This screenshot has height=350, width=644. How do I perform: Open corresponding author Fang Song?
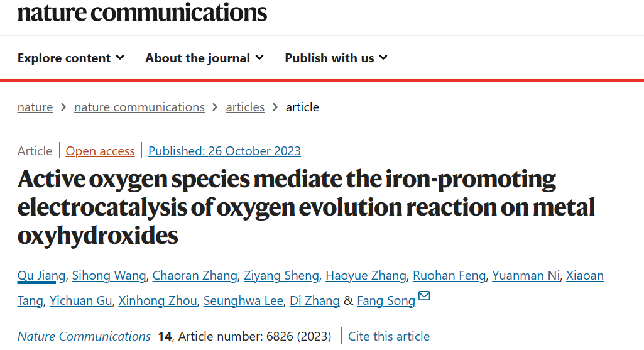(x=386, y=301)
